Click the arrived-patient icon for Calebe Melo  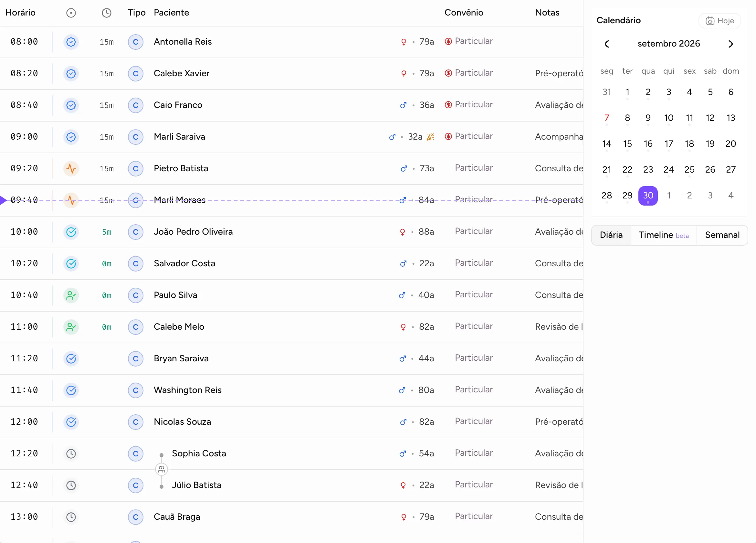pos(71,327)
